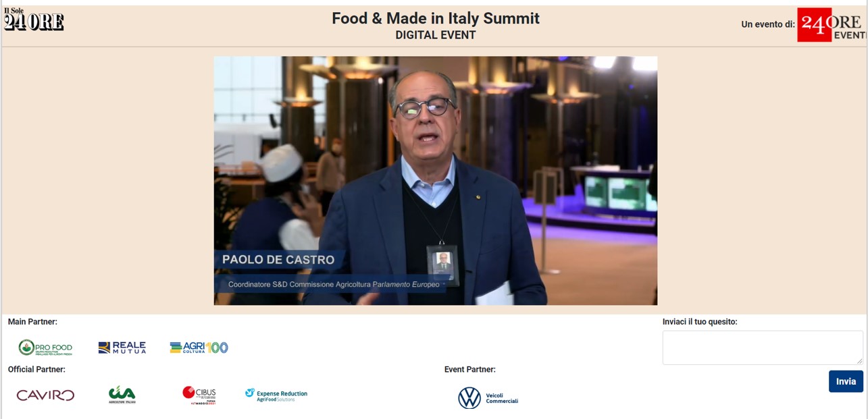Click the DIGITAL EVENT subtitle
Image resolution: width=868 pixels, height=419 pixels.
[436, 35]
